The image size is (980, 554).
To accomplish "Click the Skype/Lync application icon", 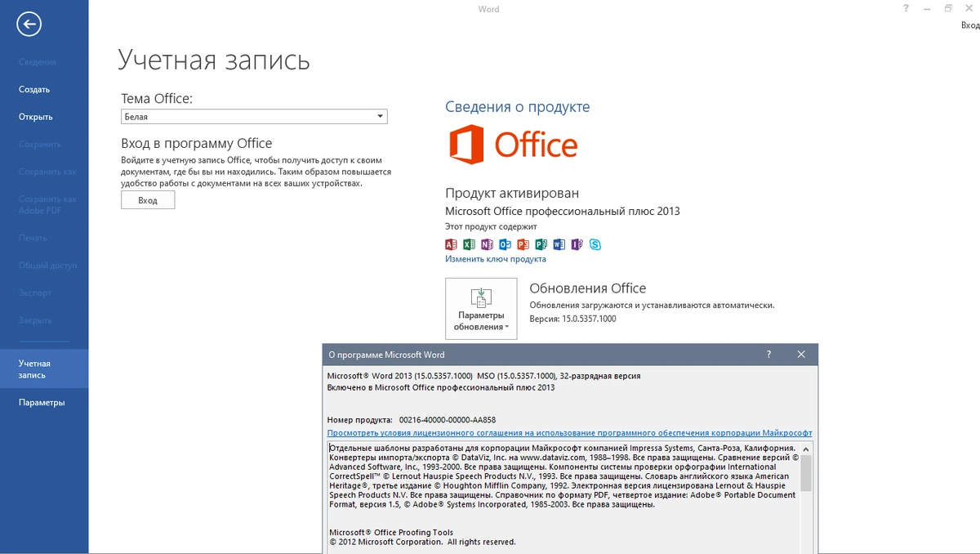I will coord(595,244).
